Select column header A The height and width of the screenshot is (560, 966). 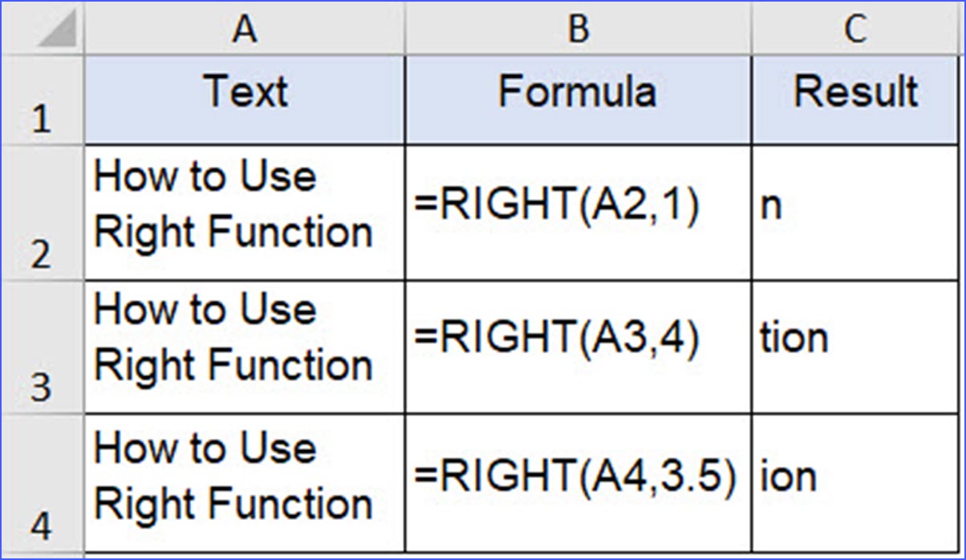pos(245,28)
